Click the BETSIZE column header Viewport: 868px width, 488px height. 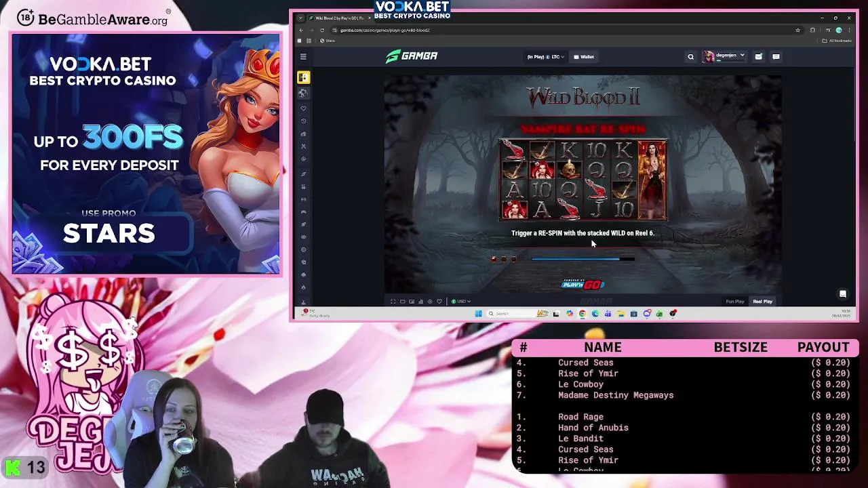pos(741,347)
